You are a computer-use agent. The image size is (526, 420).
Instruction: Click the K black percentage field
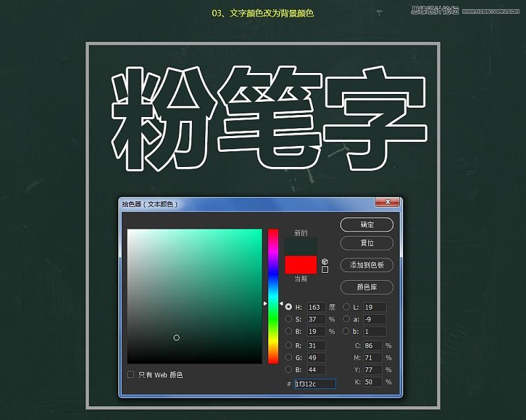[x=373, y=382]
